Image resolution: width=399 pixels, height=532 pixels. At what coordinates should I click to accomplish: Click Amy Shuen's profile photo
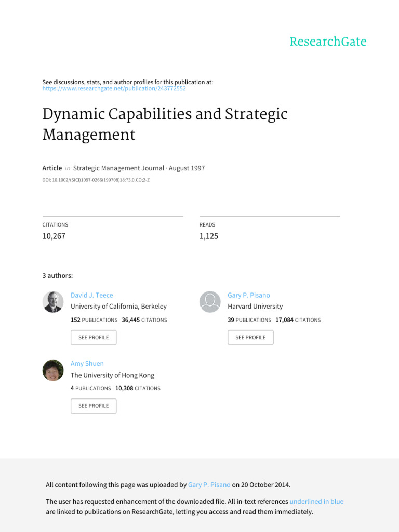tap(53, 370)
